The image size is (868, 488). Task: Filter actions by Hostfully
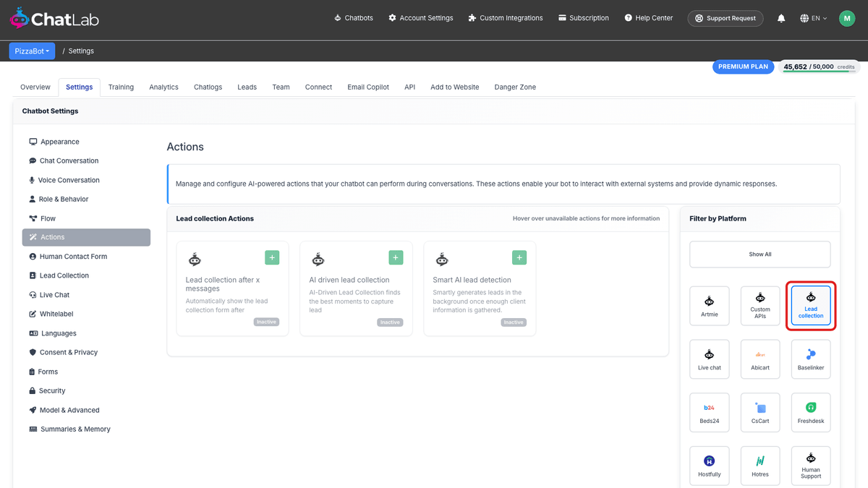(x=710, y=466)
